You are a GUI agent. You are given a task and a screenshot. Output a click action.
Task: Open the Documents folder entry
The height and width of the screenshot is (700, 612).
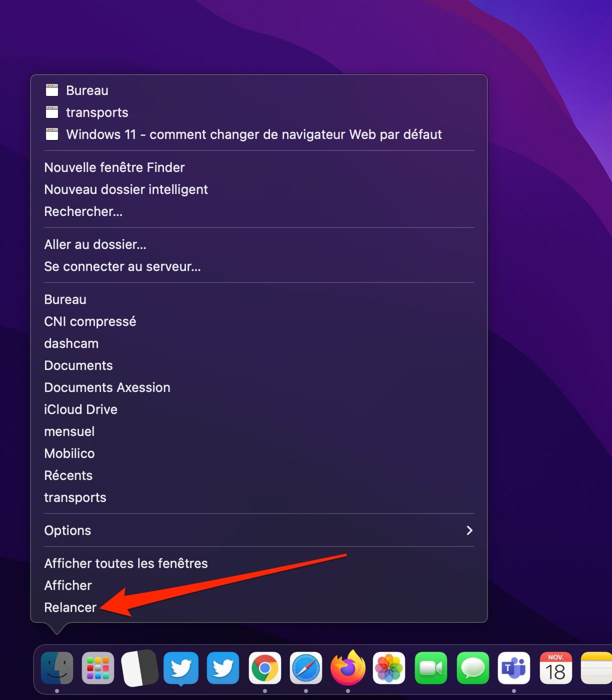tap(259, 365)
